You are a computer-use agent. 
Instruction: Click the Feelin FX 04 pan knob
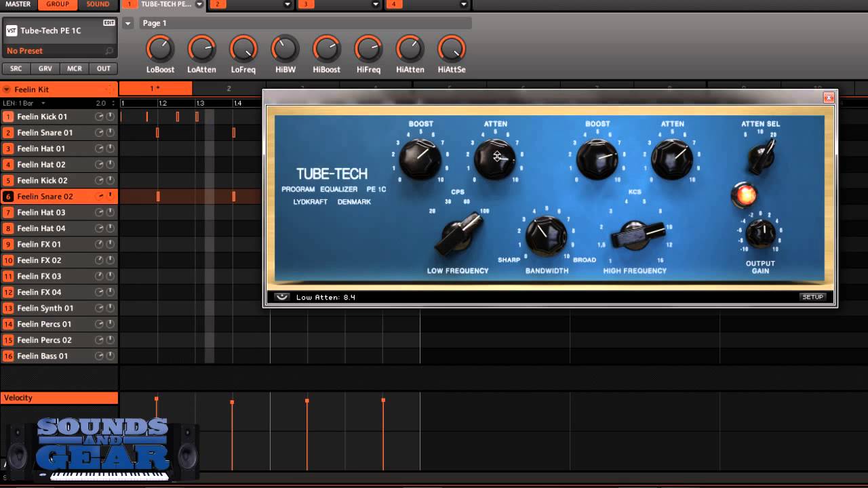pyautogui.click(x=110, y=292)
